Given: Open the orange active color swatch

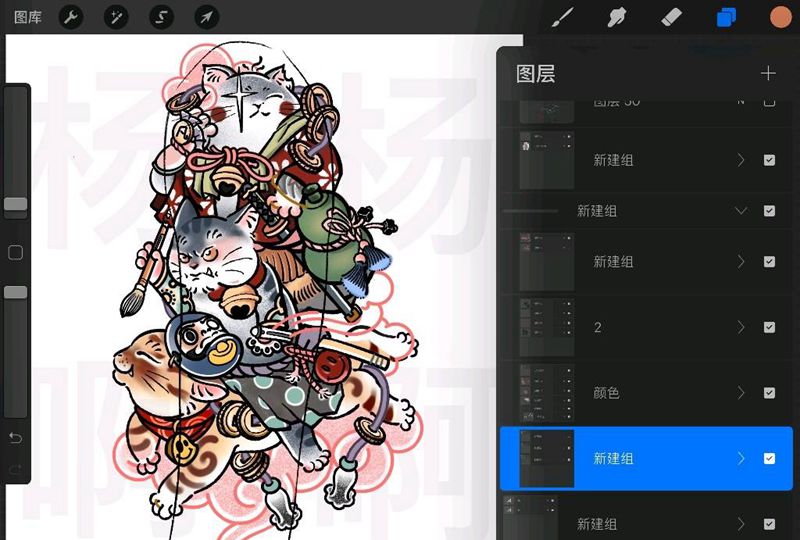Looking at the screenshot, I should pyautogui.click(x=780, y=17).
